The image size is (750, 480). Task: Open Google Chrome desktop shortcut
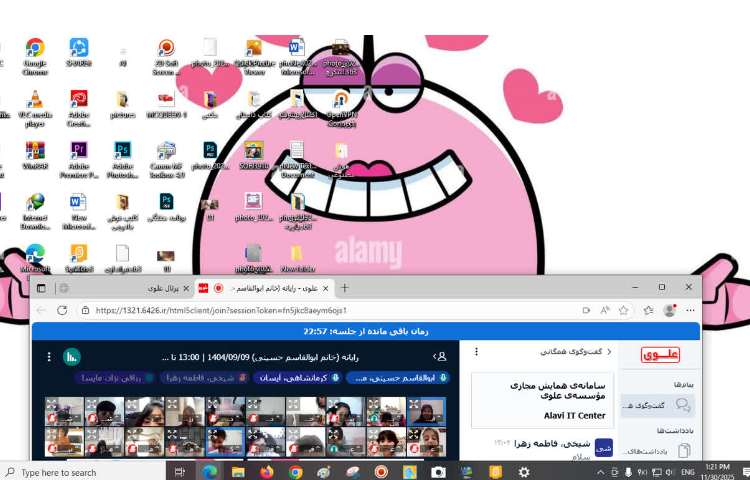(x=35, y=49)
